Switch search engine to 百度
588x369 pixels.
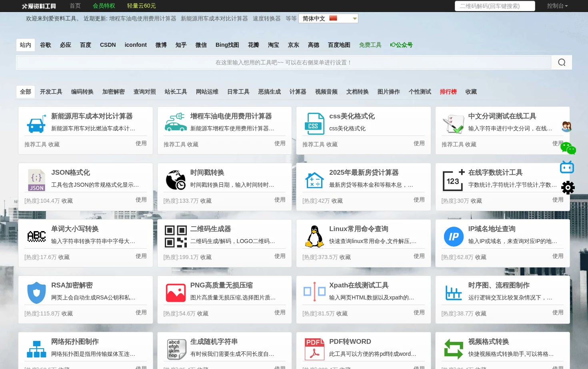(86, 45)
